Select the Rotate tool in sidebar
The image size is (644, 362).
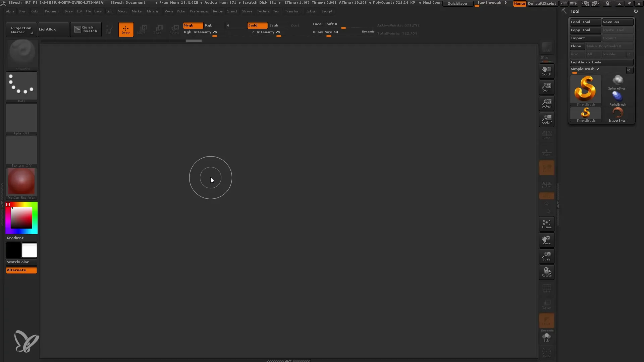tap(547, 272)
